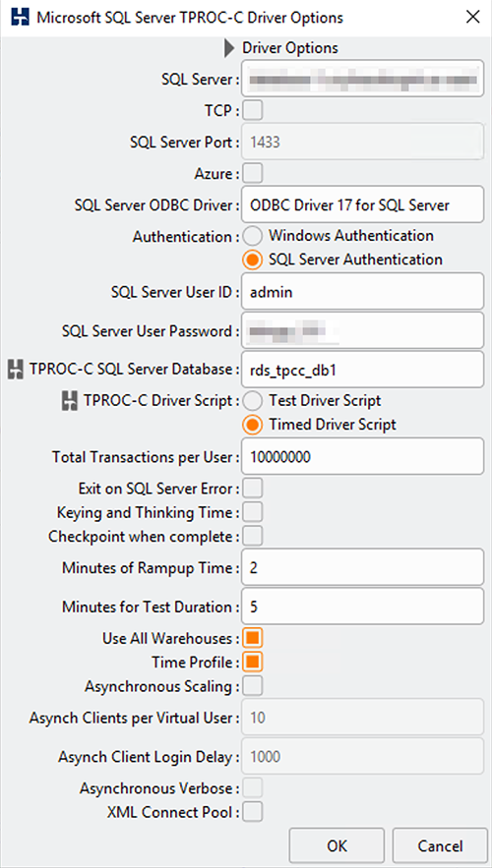Click the SQL Server Port field
This screenshot has height=868, width=492.
362,143
